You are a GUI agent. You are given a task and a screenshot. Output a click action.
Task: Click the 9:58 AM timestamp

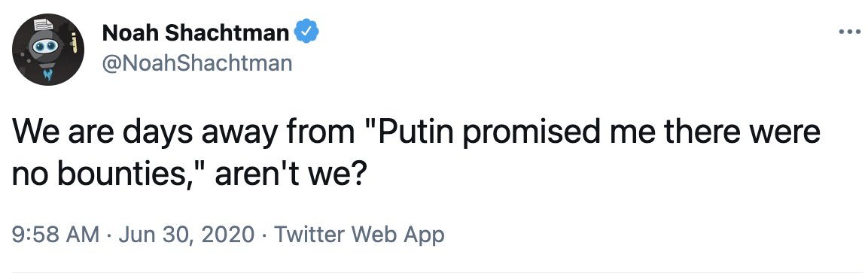[x=56, y=235]
